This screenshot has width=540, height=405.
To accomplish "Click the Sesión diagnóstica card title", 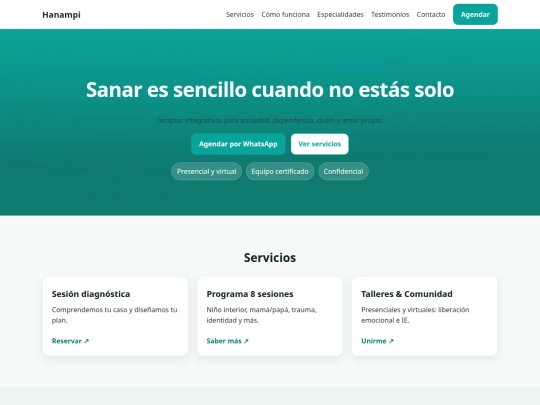I will (x=91, y=294).
